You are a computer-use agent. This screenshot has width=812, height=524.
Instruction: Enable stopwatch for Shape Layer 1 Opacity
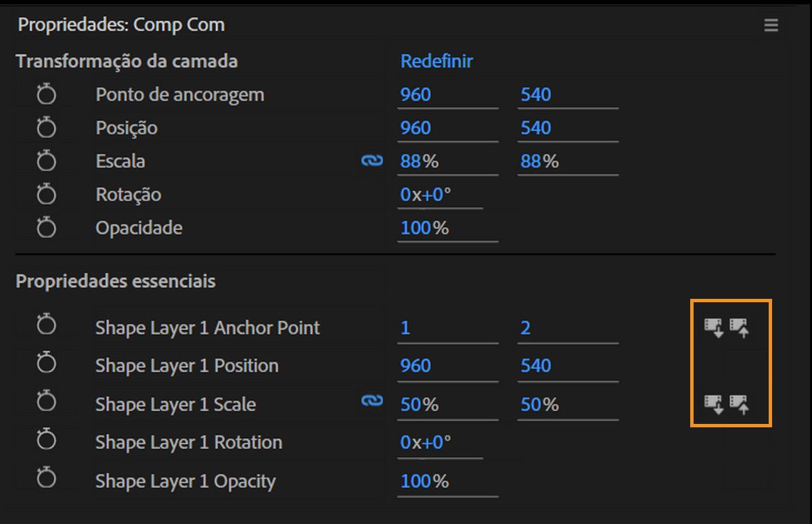pos(46,479)
